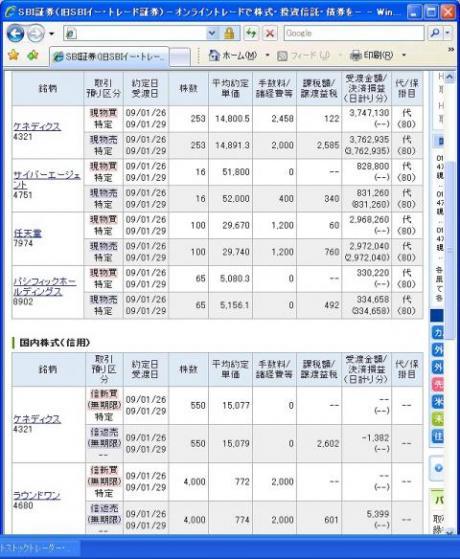Viewport: 460px width, 559px height.
Task: Expand the Home button dropdown arrow
Action: (267, 55)
